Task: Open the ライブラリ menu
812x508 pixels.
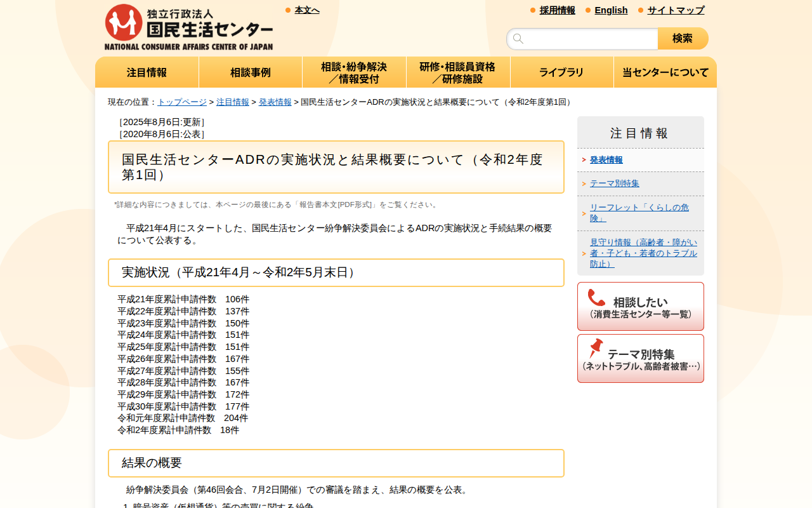Action: [x=561, y=72]
